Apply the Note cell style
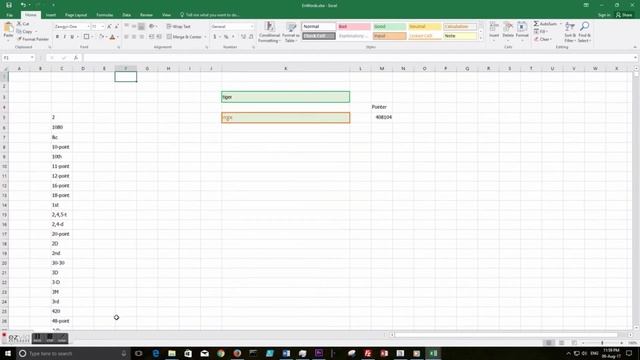 coord(460,36)
